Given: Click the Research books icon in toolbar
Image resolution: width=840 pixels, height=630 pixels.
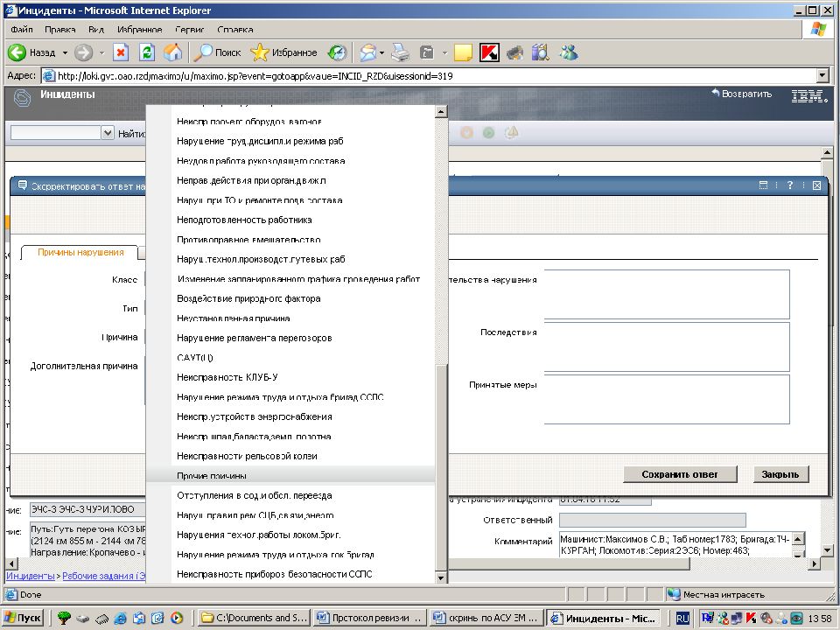Looking at the screenshot, I should [x=541, y=52].
